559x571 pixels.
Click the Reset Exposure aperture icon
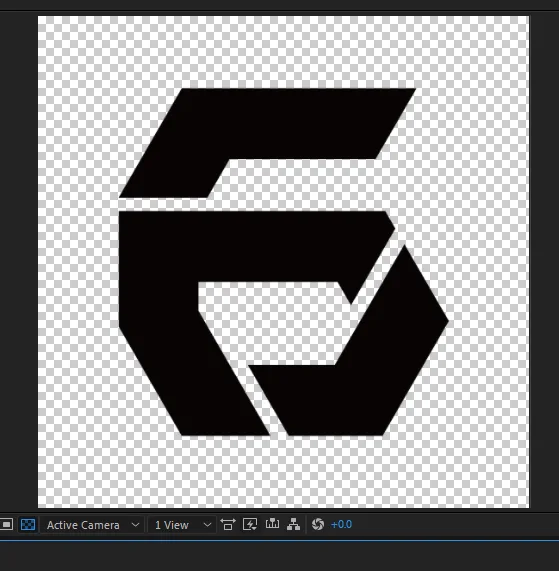coord(318,525)
